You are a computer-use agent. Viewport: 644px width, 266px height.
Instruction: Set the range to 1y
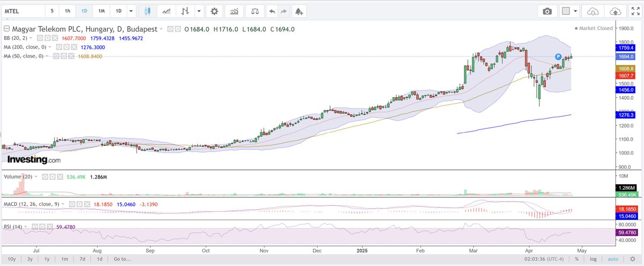tap(47, 259)
